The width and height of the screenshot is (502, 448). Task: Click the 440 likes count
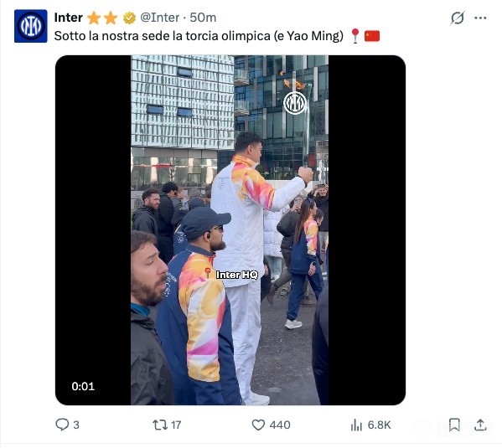point(280,425)
